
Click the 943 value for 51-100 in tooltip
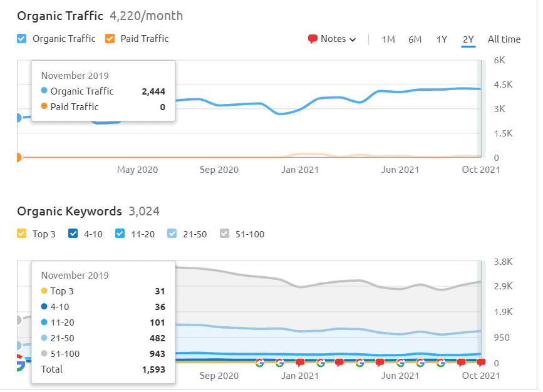pyautogui.click(x=157, y=354)
